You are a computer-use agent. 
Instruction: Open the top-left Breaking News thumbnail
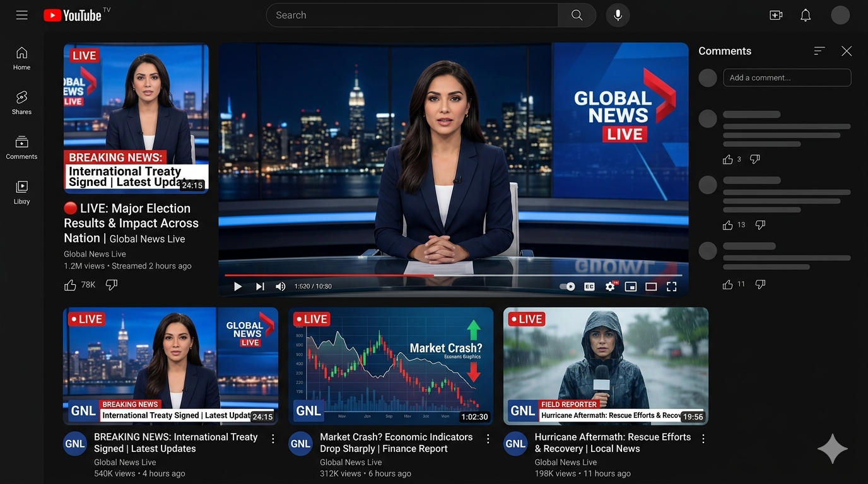pos(136,118)
